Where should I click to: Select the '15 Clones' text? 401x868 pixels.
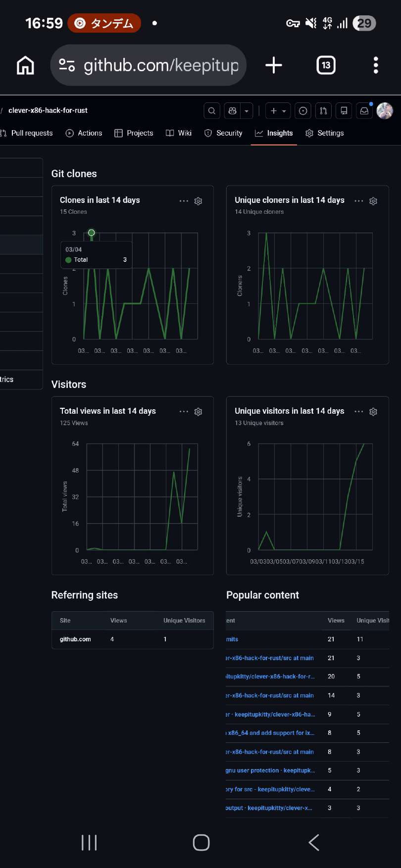(73, 212)
